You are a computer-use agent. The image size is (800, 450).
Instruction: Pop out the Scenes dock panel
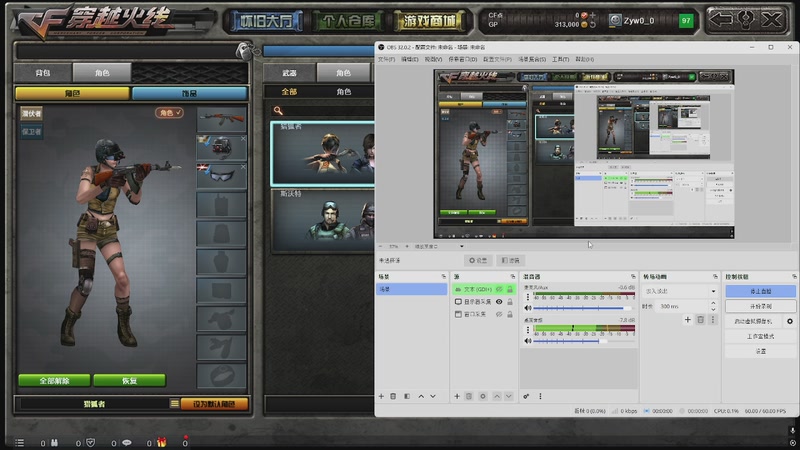(x=443, y=277)
